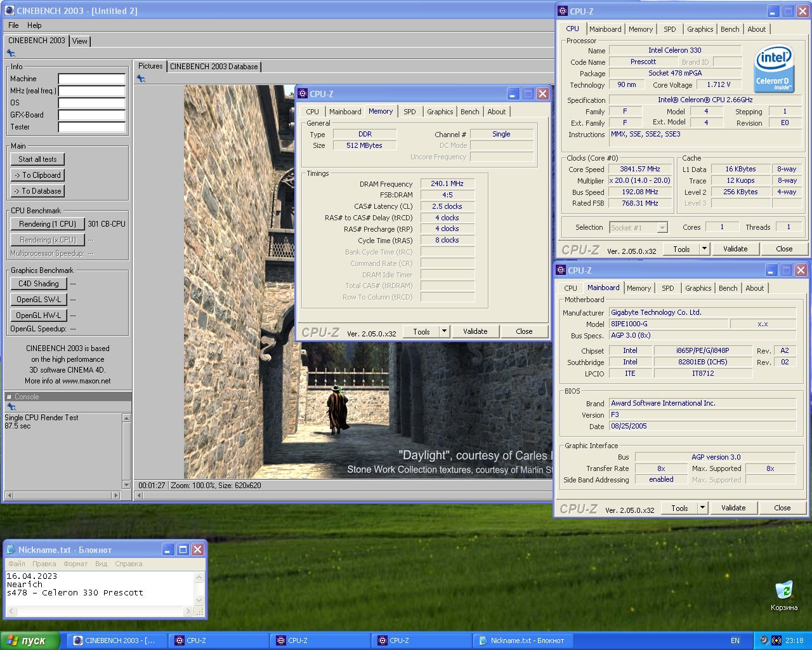Click the Tester input field
Viewport: 812px width, 650px height.
click(92, 127)
